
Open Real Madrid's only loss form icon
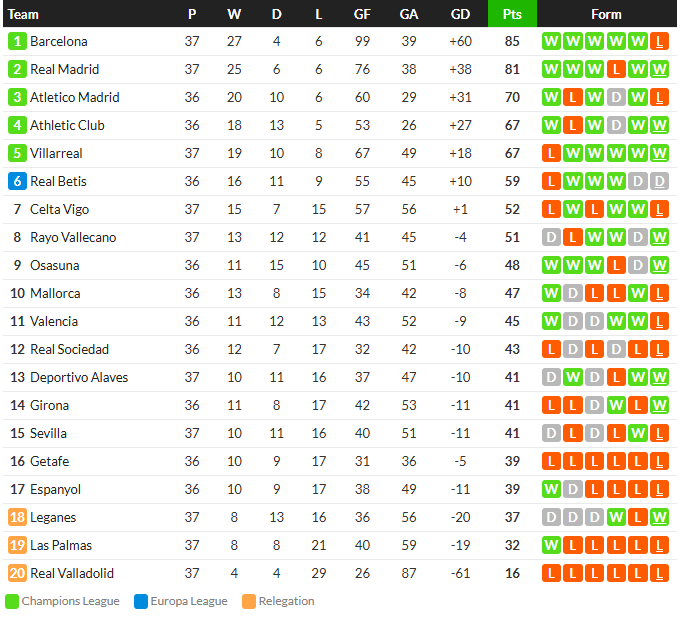tap(616, 69)
